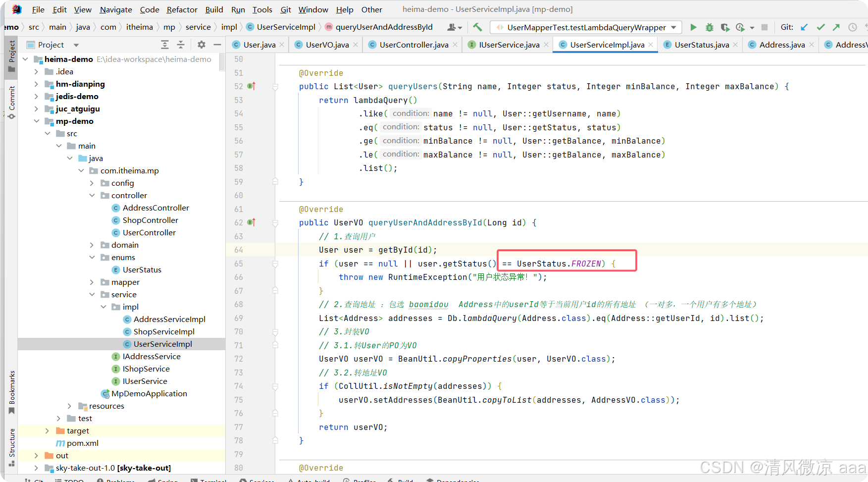
Task: Expand the target folder
Action: click(47, 431)
